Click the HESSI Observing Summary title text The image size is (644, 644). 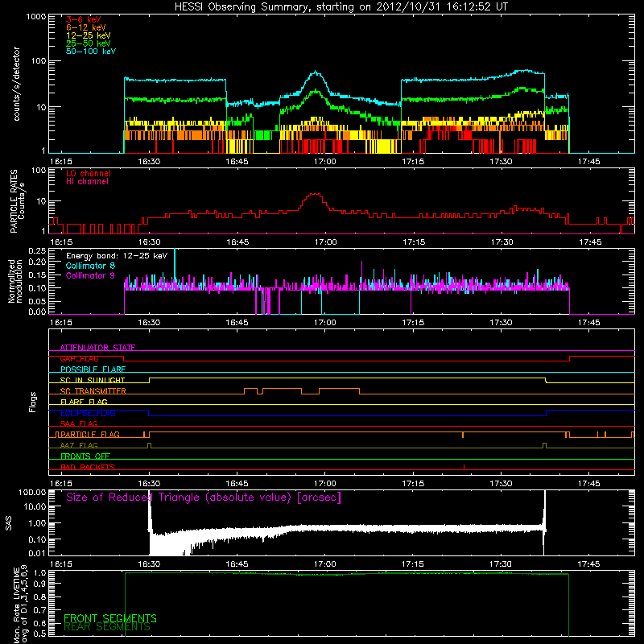tap(341, 6)
